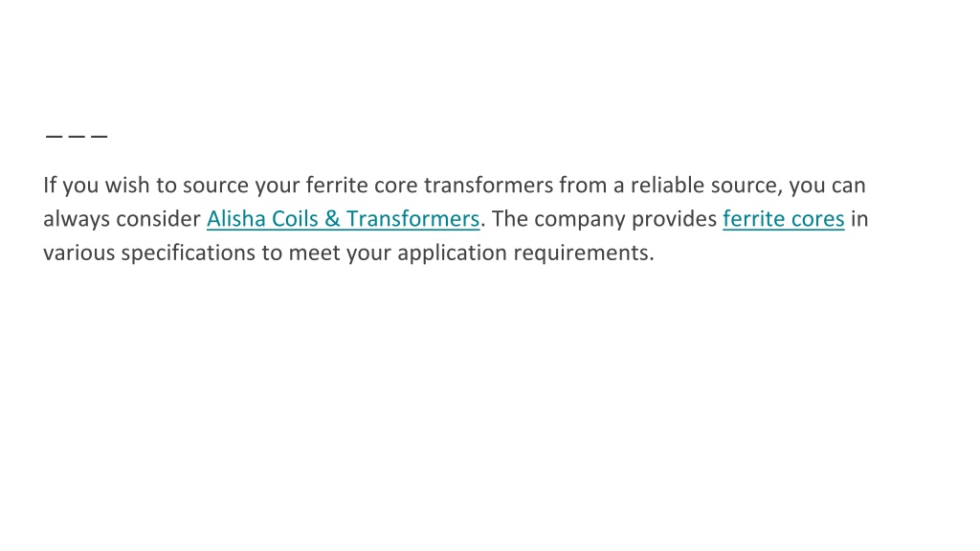Click the word "can" ending the first line
The width and height of the screenshot is (980, 551).
848,186
